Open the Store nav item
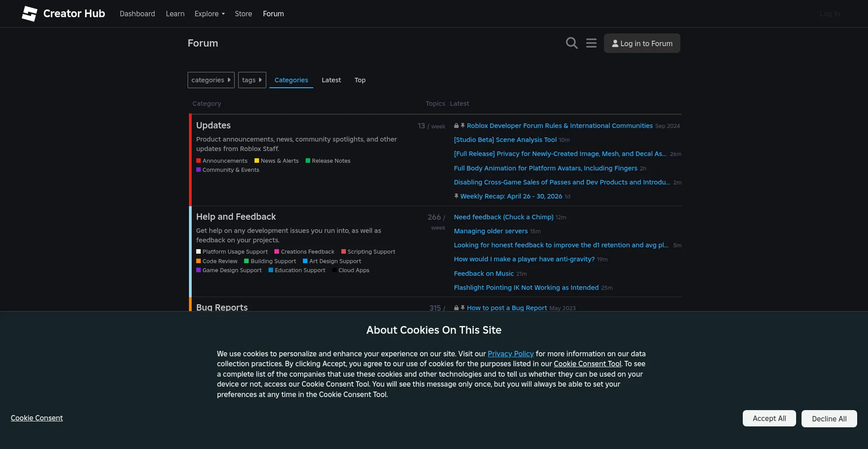Viewport: 868px width, 449px height. [243, 14]
